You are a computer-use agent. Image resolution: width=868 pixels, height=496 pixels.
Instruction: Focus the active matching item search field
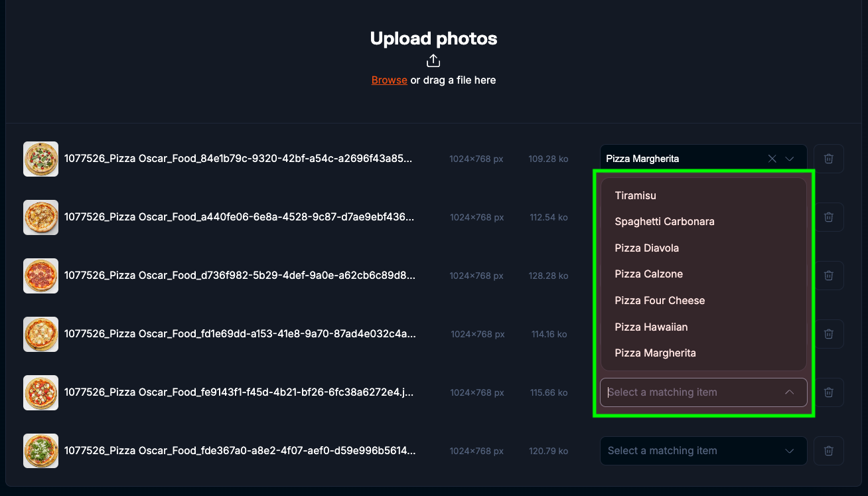pos(690,392)
